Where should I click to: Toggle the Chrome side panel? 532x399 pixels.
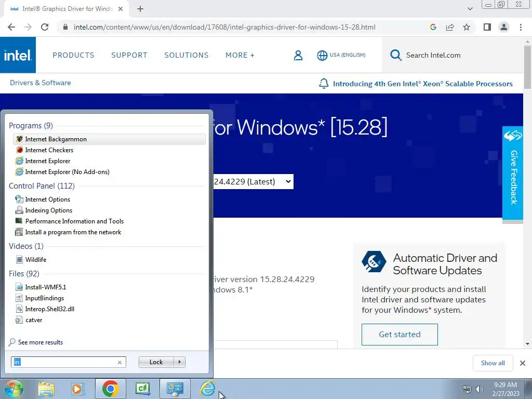[487, 27]
